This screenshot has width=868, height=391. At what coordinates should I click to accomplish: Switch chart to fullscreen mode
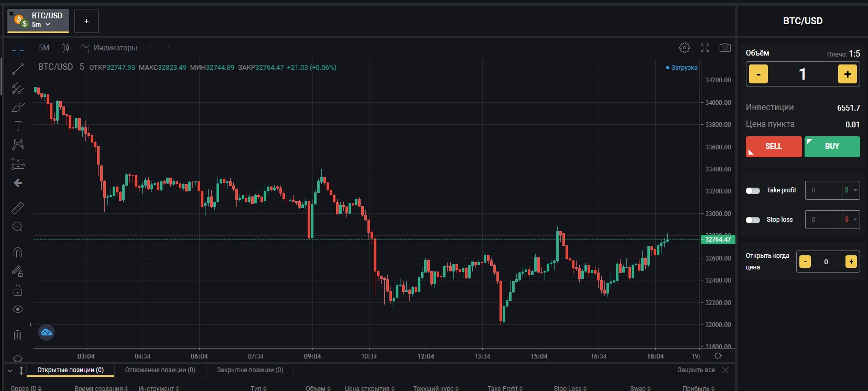705,48
